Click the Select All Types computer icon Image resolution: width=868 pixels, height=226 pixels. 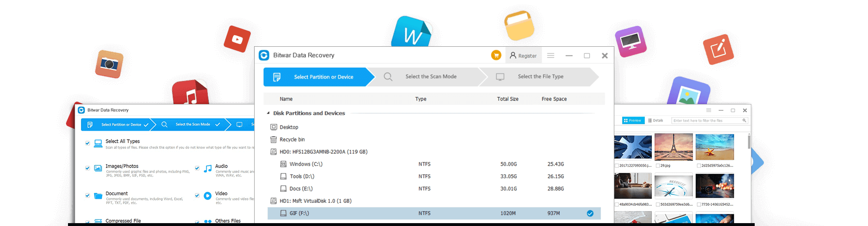[98, 143]
